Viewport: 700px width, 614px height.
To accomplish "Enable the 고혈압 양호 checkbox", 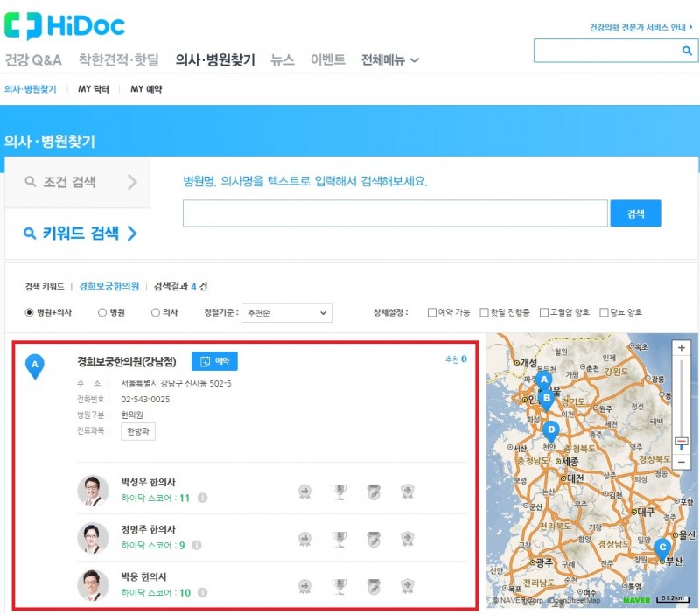I will [x=543, y=312].
